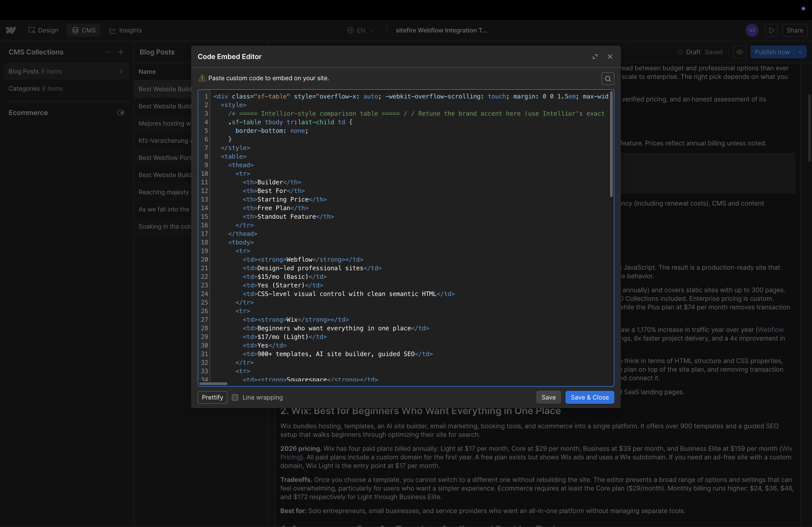Click the preview eye icon near Publish
This screenshot has height=527, width=812.
(x=739, y=52)
